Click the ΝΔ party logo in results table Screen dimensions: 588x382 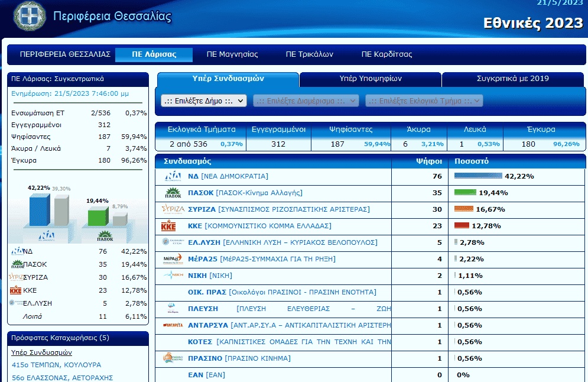tap(173, 176)
